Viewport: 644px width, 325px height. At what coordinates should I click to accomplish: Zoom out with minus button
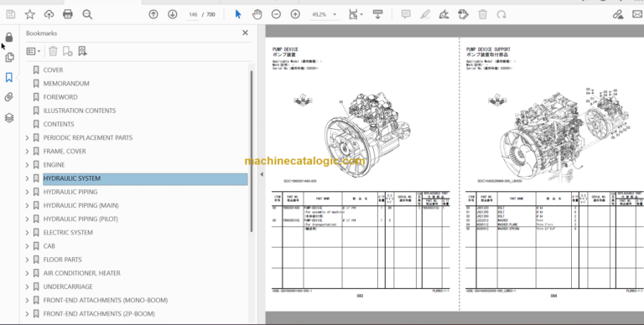276,15
